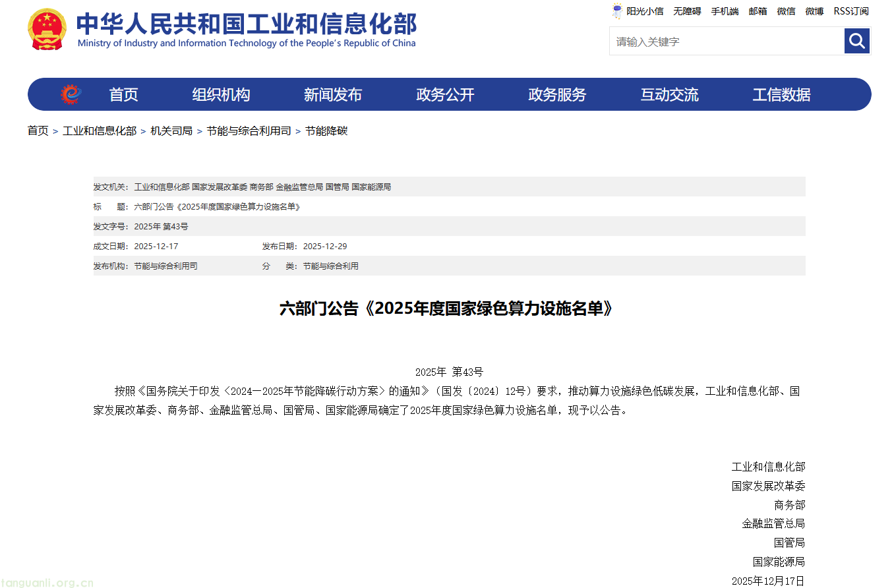The height and width of the screenshot is (588, 894).
Task: Navigate to 节能与综合利用司 in the breadcrumb
Action: click(249, 131)
